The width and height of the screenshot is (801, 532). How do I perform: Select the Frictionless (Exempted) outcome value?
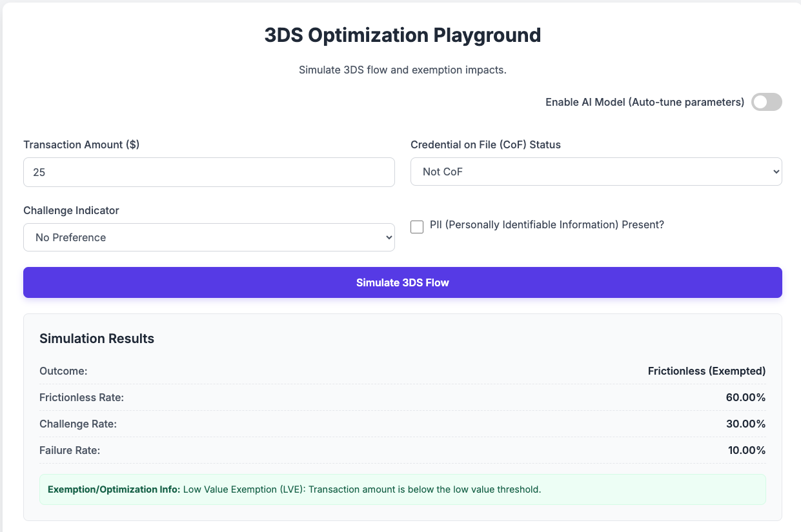pyautogui.click(x=706, y=371)
